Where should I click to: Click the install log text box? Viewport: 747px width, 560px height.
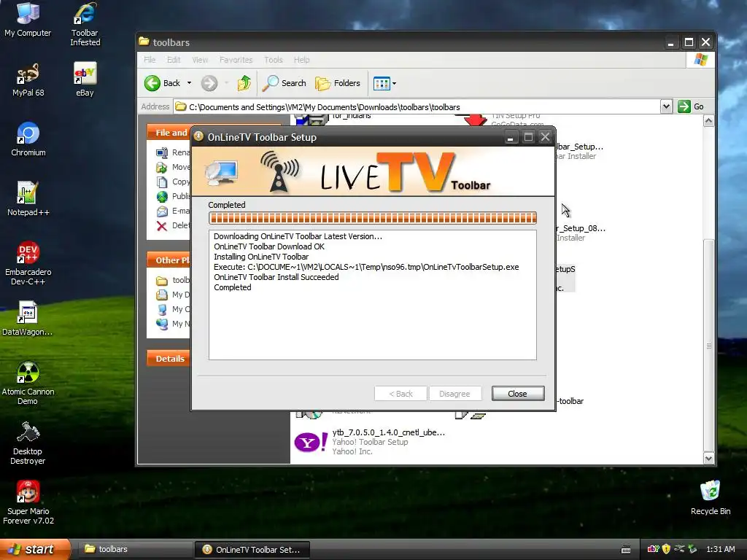click(x=373, y=295)
